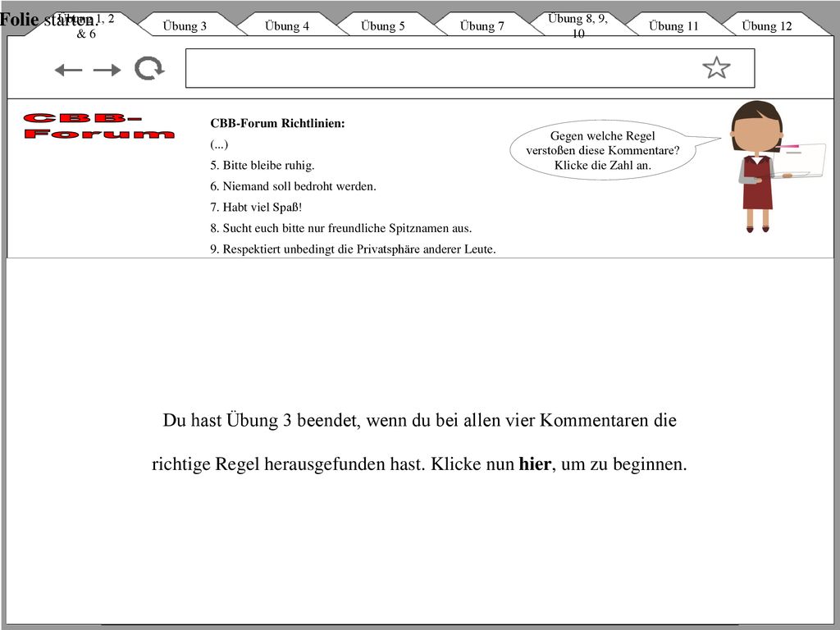Click the CBB-Forum logo
Screen dimensions: 840x630
click(99, 126)
